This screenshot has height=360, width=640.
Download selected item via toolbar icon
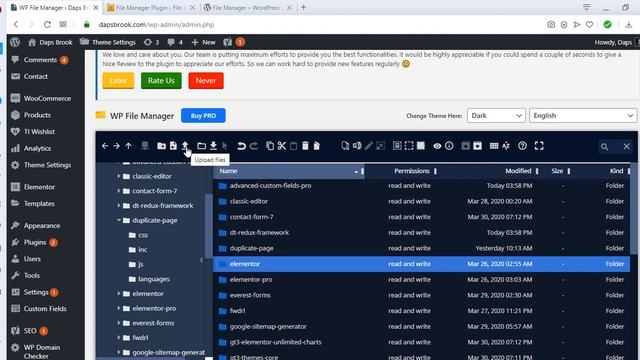tap(213, 146)
